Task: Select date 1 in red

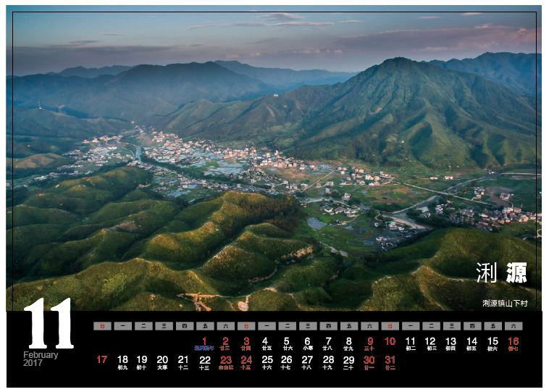Action: tap(204, 341)
